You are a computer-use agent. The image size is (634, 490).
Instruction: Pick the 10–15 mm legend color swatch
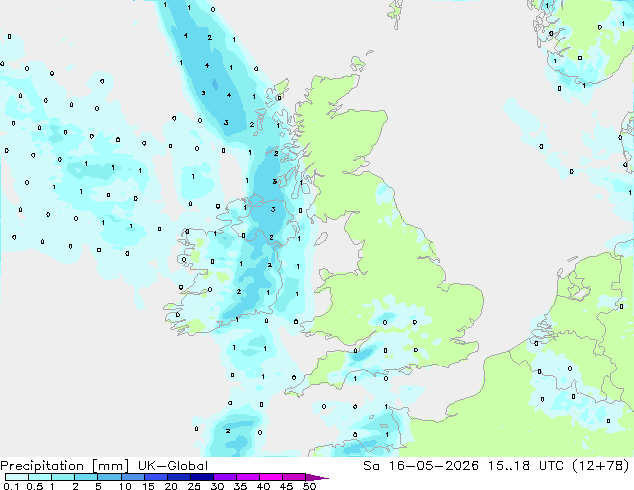(133, 477)
